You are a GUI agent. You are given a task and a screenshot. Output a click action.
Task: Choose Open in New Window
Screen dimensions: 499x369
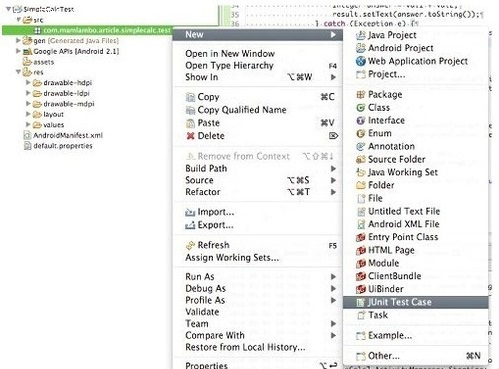point(230,54)
